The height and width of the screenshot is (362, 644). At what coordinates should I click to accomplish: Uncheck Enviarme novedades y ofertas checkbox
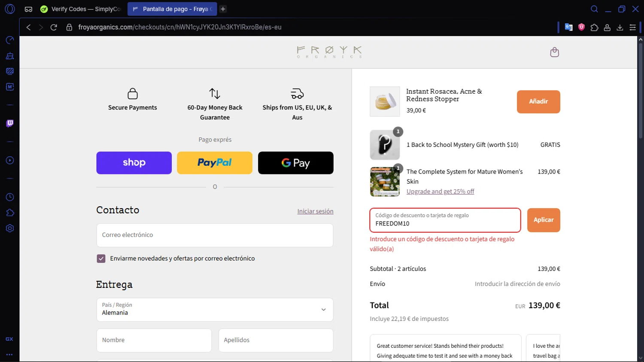pos(101,259)
